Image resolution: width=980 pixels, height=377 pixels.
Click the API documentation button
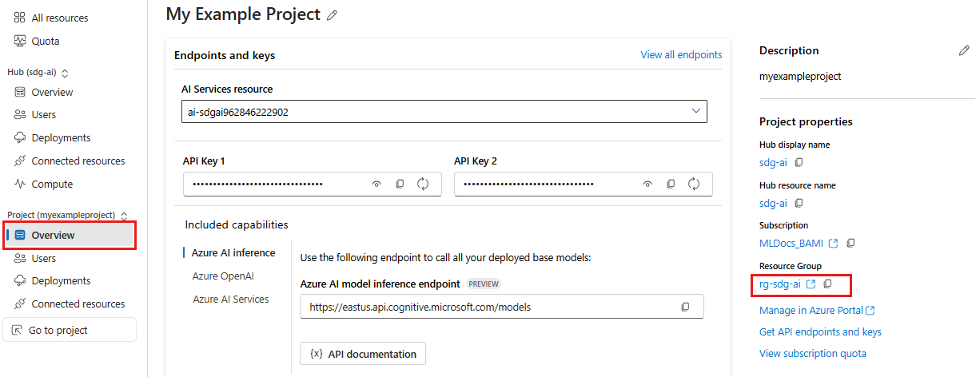coord(363,354)
